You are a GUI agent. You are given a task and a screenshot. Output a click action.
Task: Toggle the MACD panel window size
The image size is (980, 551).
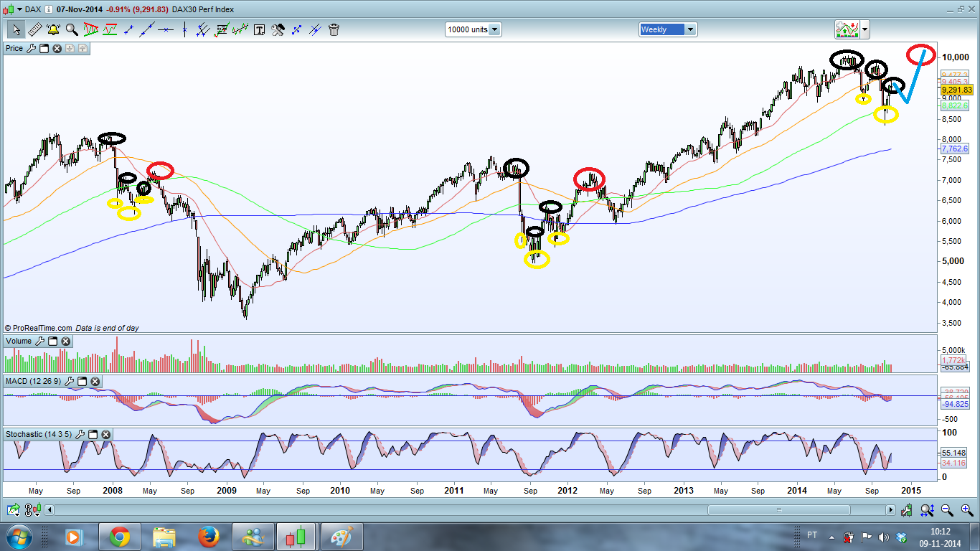coord(82,382)
